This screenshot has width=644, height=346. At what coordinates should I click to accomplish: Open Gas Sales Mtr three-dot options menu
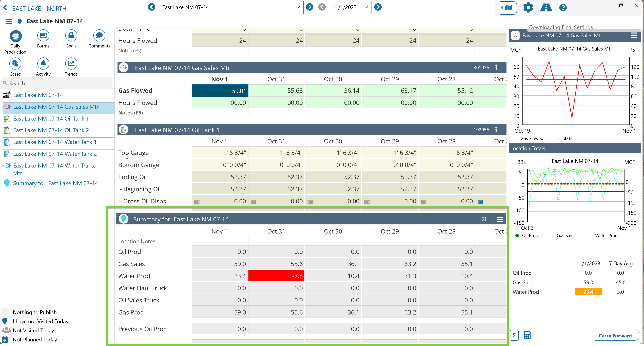[x=496, y=67]
